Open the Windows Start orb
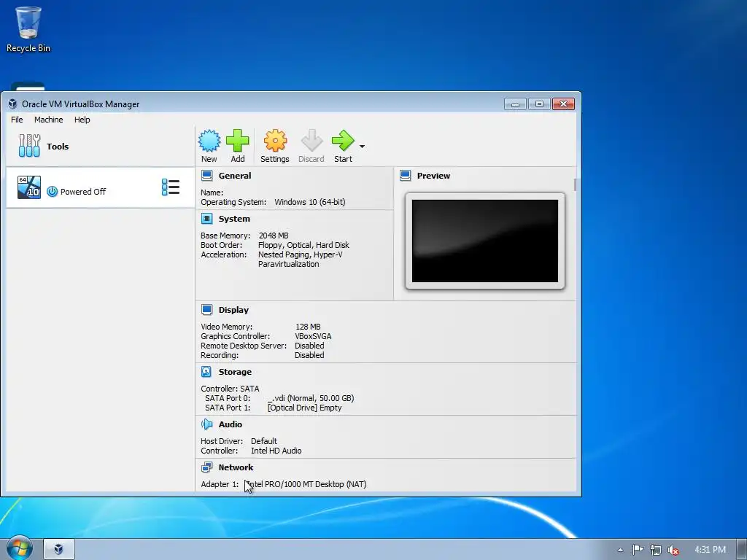The height and width of the screenshot is (560, 747). click(x=19, y=548)
